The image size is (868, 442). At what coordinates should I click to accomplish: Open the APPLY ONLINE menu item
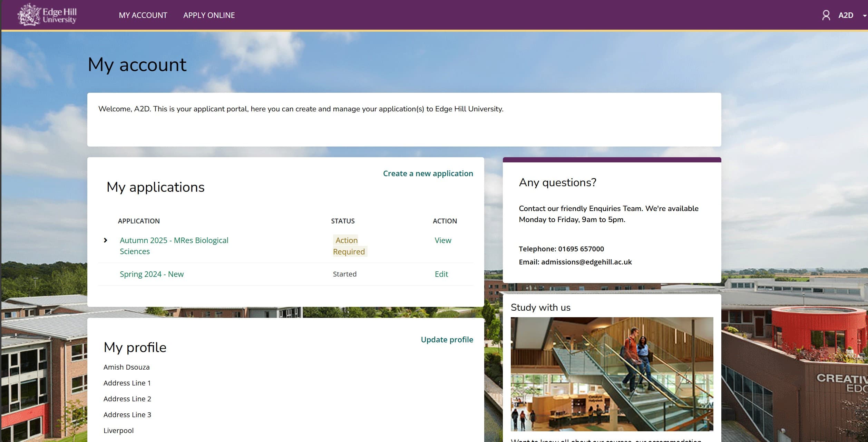point(209,15)
